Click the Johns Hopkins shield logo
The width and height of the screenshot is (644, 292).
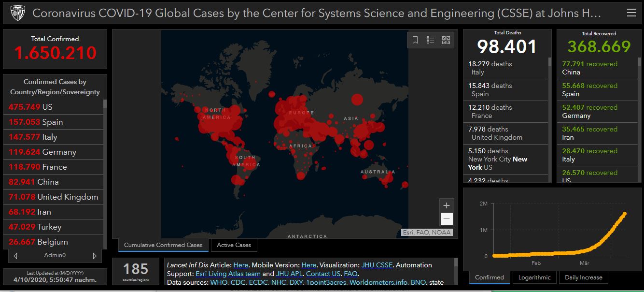pos(17,13)
